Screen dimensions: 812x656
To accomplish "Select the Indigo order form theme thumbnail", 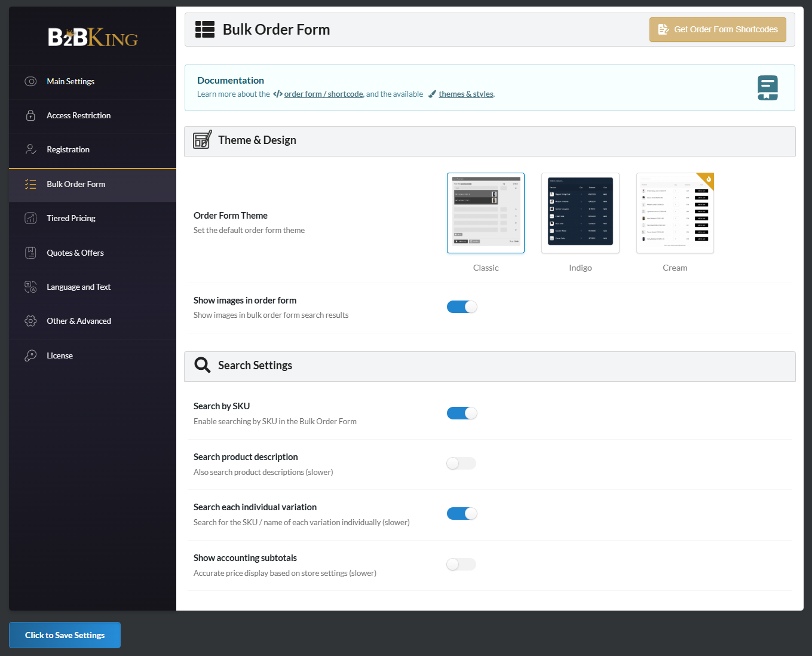I will coord(580,213).
